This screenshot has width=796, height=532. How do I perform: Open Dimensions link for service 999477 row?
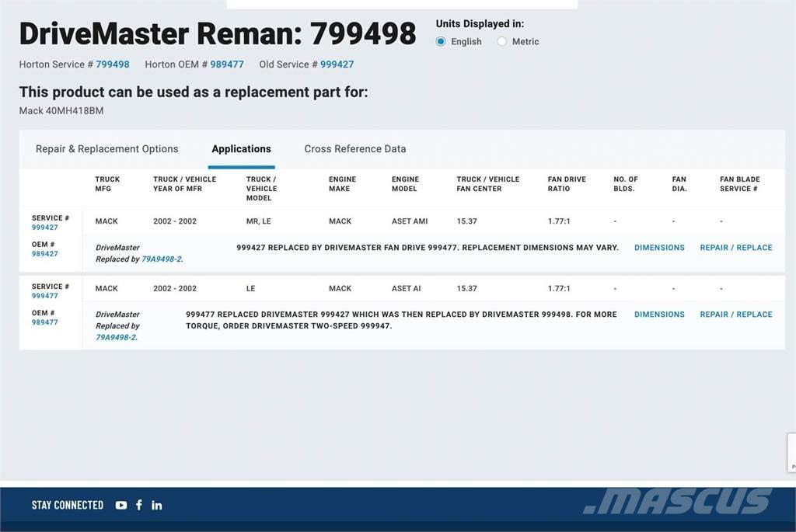[659, 315]
